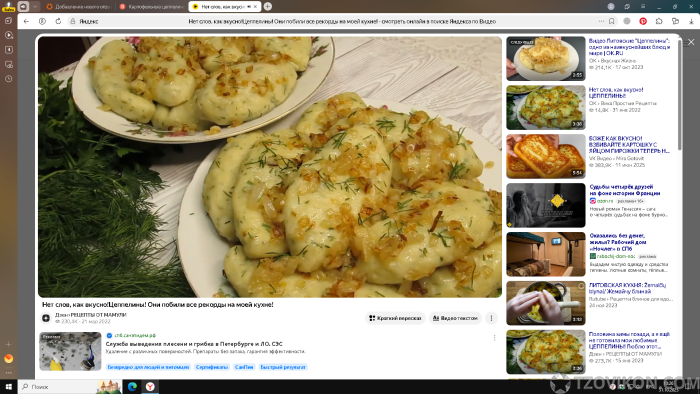
Task: Click the lock icon in the address bar
Action: coord(73,21)
